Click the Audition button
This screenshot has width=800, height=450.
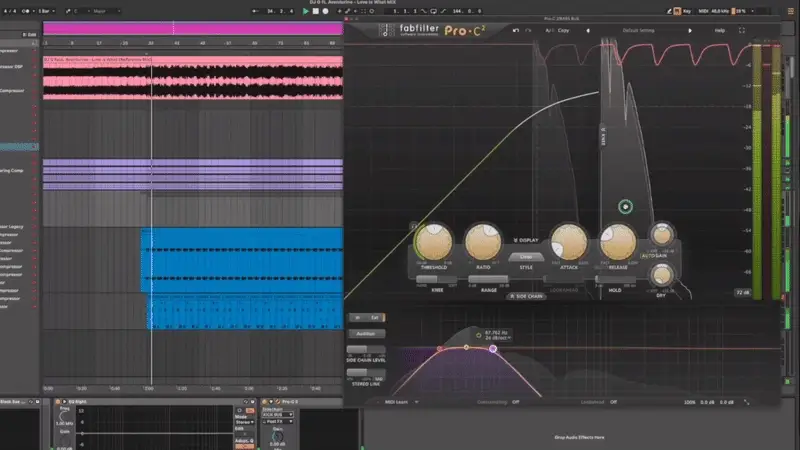pyautogui.click(x=366, y=334)
